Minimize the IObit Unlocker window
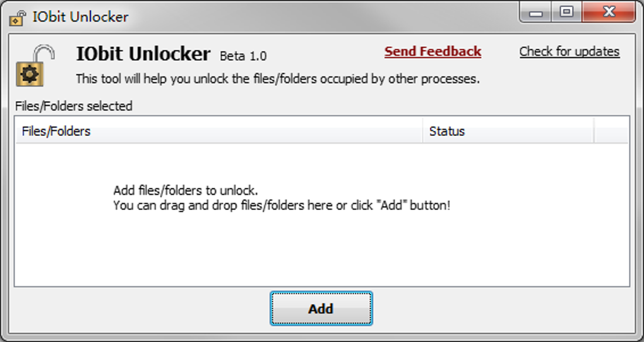 tap(537, 12)
